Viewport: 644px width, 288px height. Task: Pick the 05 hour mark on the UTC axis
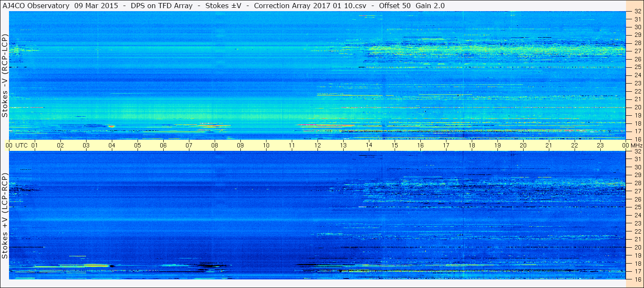coord(138,145)
